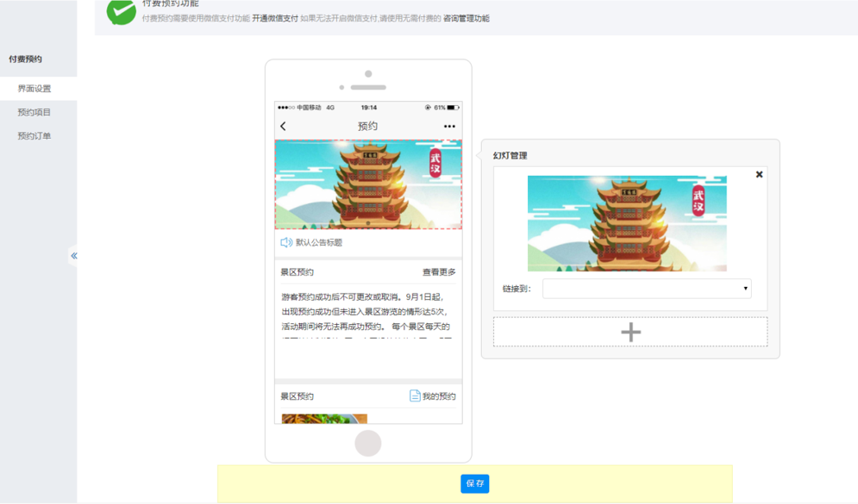The image size is (858, 504).
Task: Select the banner image in phone preview
Action: (368, 184)
